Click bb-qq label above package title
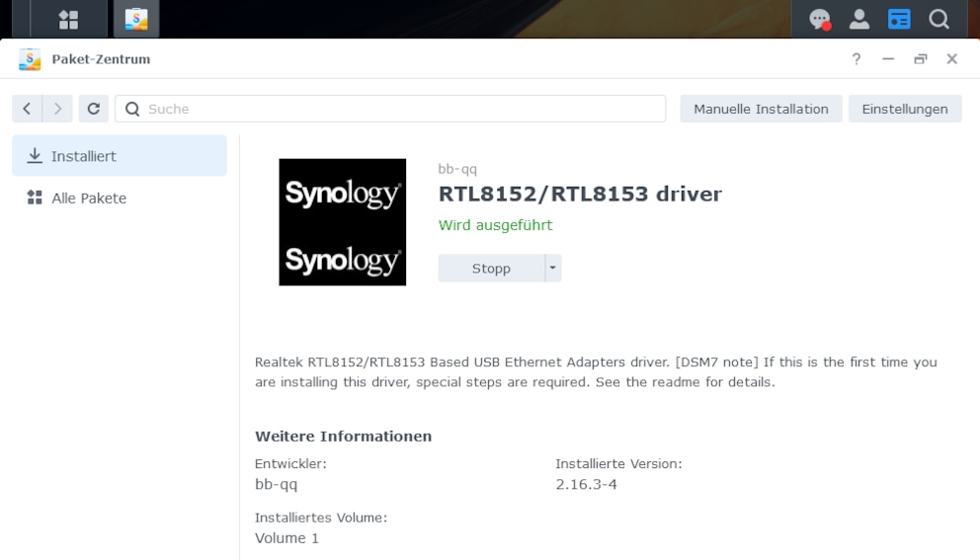 click(457, 169)
